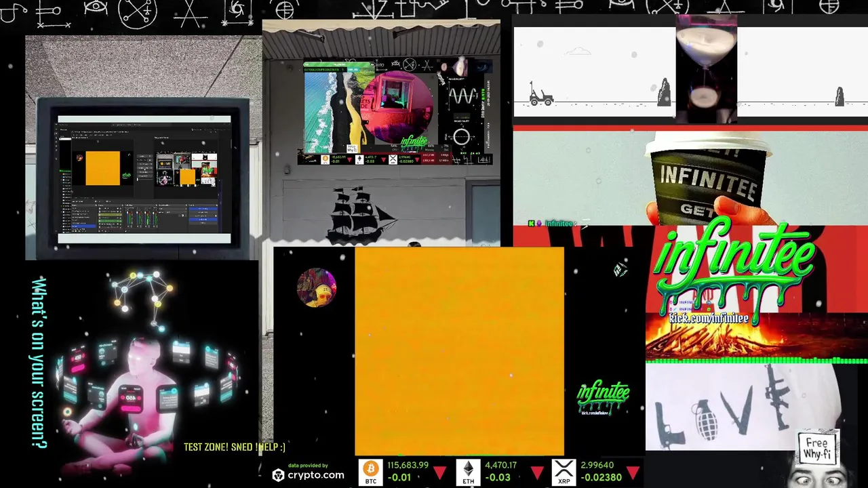Click the green audio visualizer bar under bonfire
Image resolution: width=868 pixels, height=488 pixels.
[x=756, y=361]
